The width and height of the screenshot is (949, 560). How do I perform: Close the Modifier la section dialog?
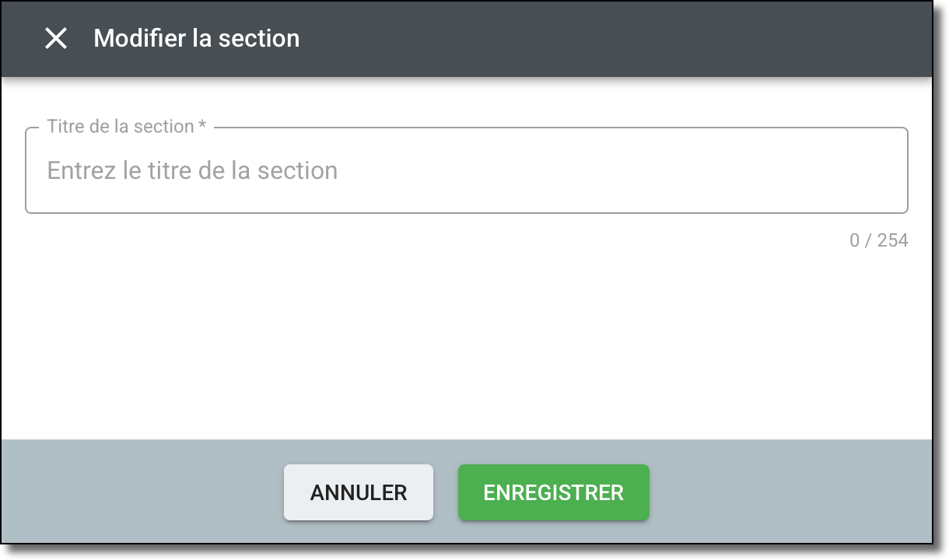(56, 38)
